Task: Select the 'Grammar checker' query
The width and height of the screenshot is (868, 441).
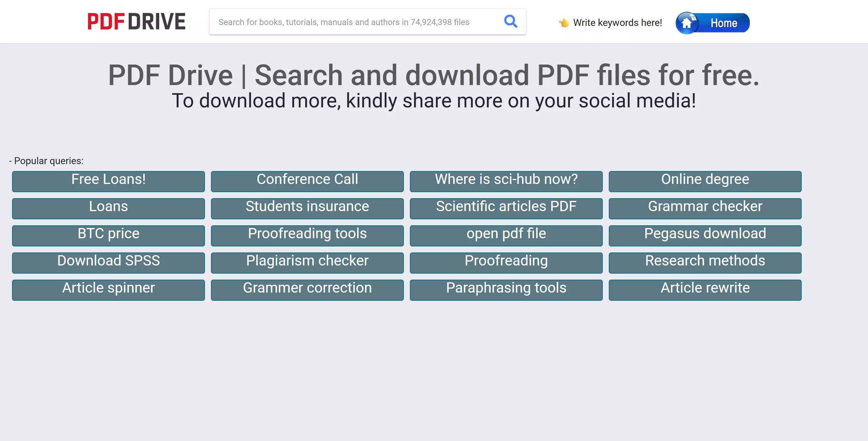Action: (x=705, y=208)
